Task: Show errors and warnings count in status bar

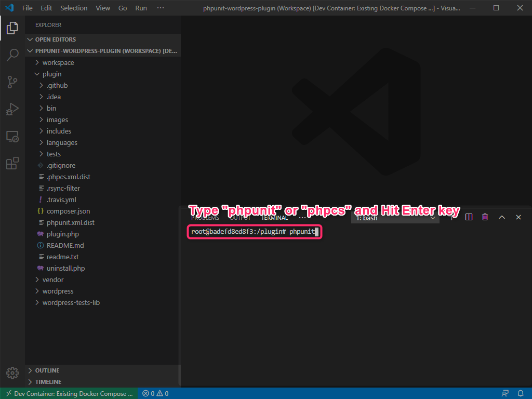Action: pos(155,393)
